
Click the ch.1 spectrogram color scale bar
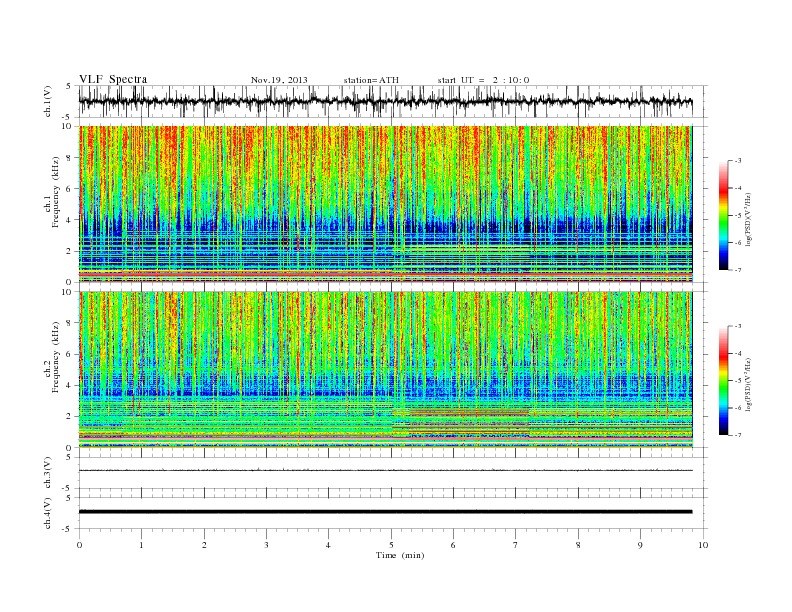(x=723, y=215)
